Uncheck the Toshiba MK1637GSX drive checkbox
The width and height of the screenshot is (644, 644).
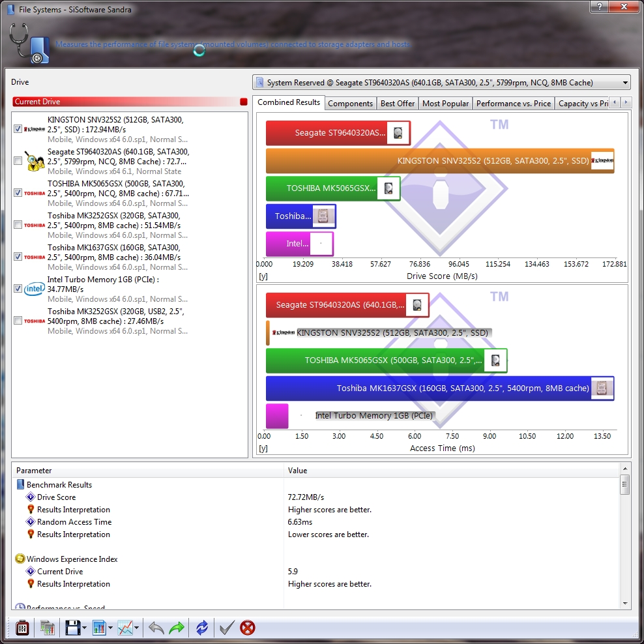pyautogui.click(x=18, y=257)
